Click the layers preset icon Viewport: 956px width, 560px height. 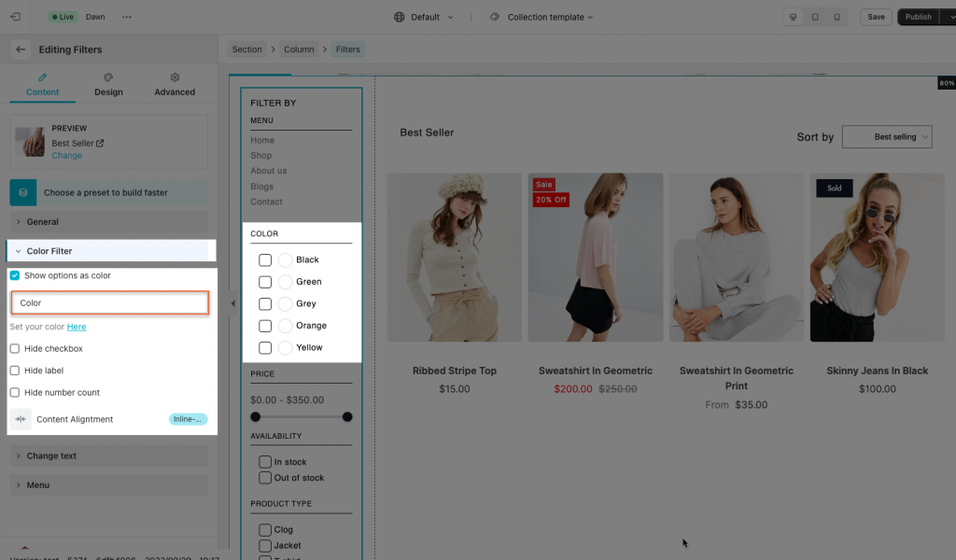coord(23,192)
